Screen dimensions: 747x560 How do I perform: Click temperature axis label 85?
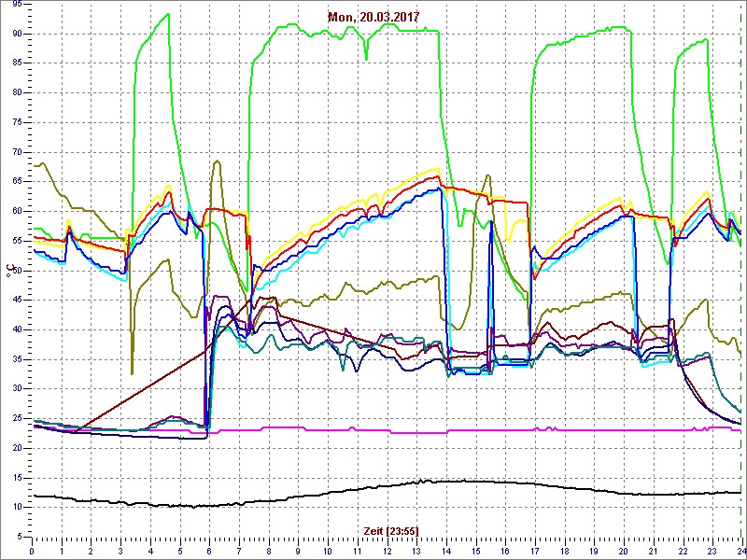17,63
